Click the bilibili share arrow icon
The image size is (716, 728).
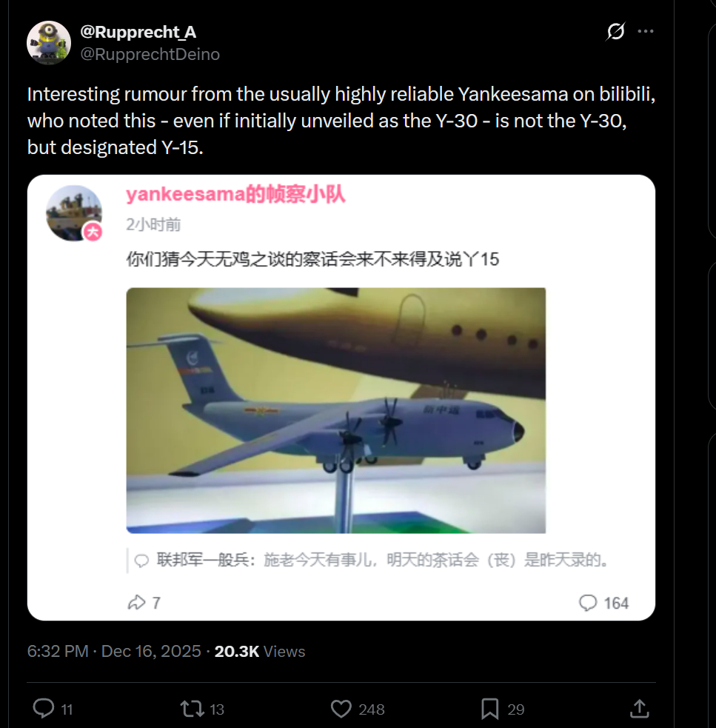(x=136, y=603)
